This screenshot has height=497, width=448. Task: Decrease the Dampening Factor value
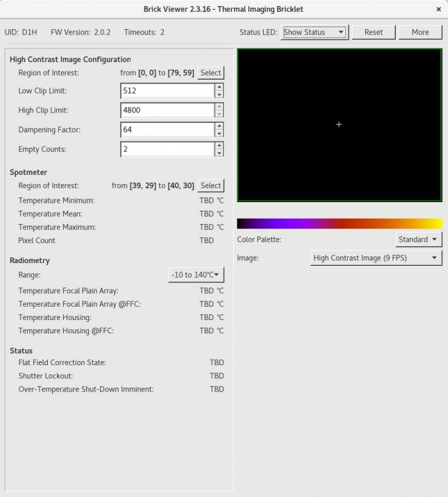click(219, 134)
